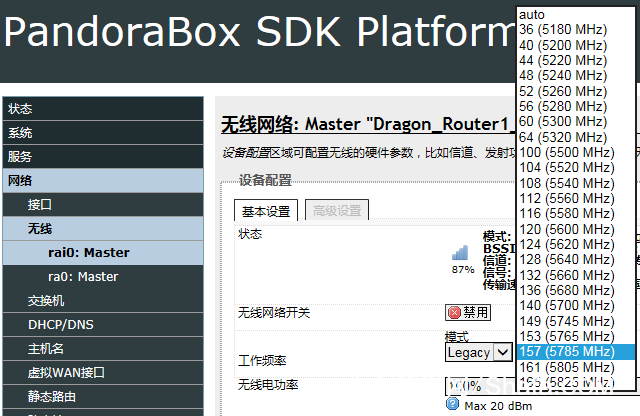
Task: Click the 工作频率 label
Action: [262, 360]
